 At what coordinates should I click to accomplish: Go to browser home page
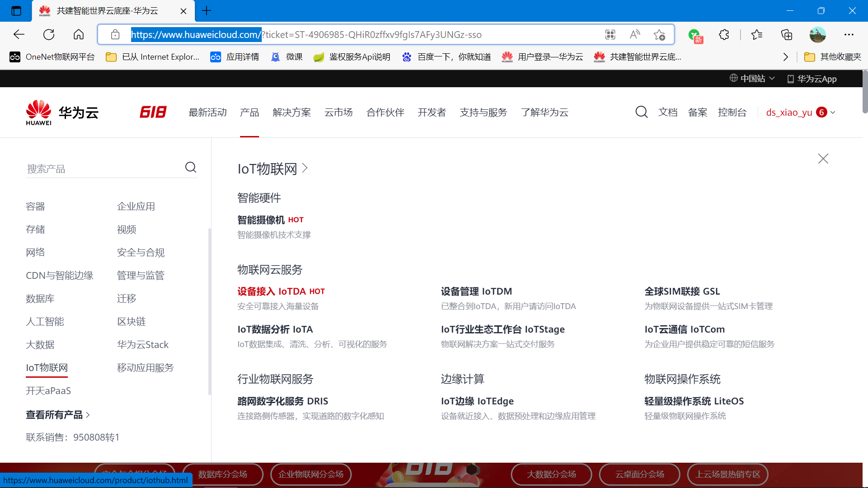pyautogui.click(x=79, y=35)
